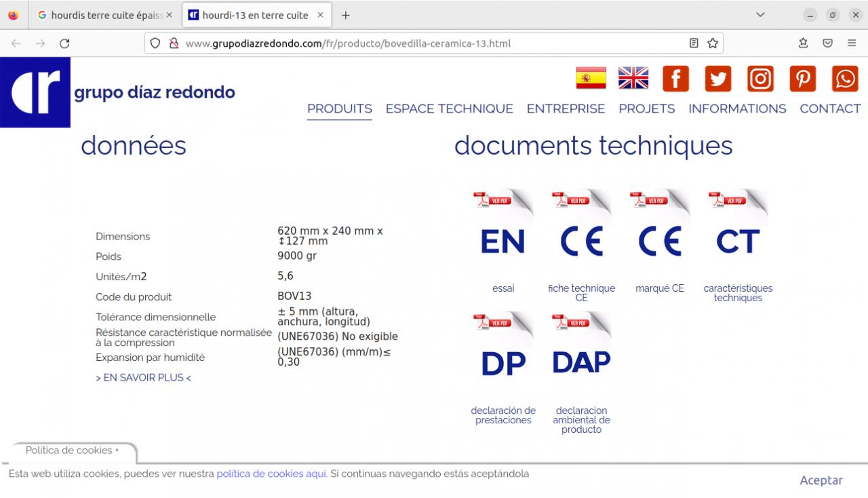Click the grupo díaz redondo logo

(35, 92)
